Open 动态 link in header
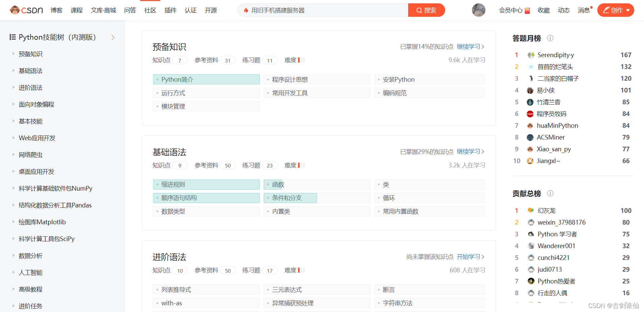The width and height of the screenshot is (644, 312). (x=564, y=10)
